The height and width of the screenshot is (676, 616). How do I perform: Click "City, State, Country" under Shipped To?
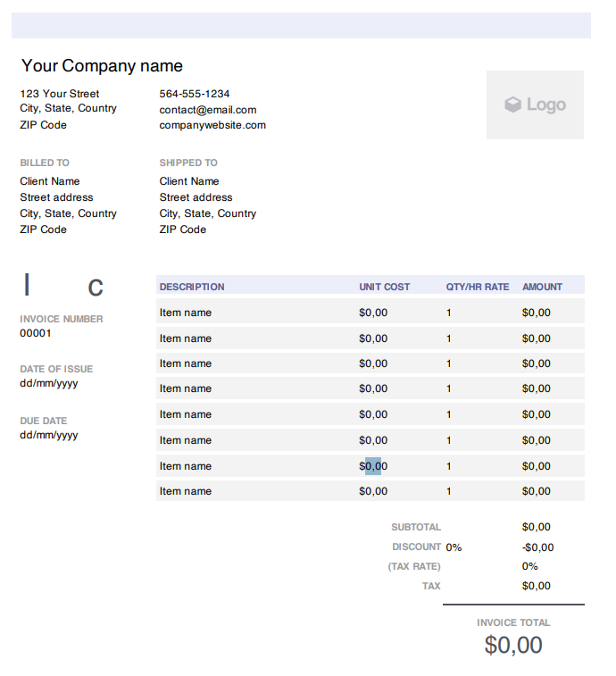208,213
